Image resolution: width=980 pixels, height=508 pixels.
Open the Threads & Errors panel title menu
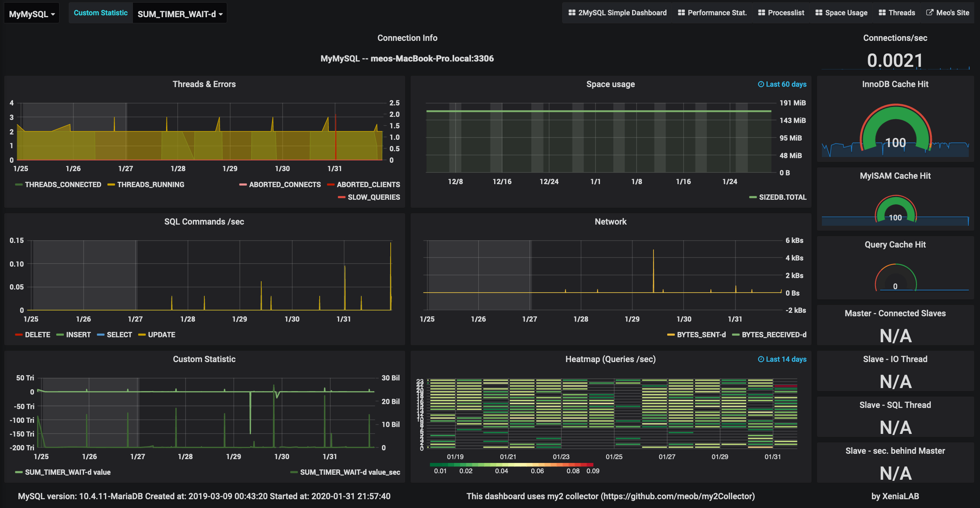click(204, 84)
